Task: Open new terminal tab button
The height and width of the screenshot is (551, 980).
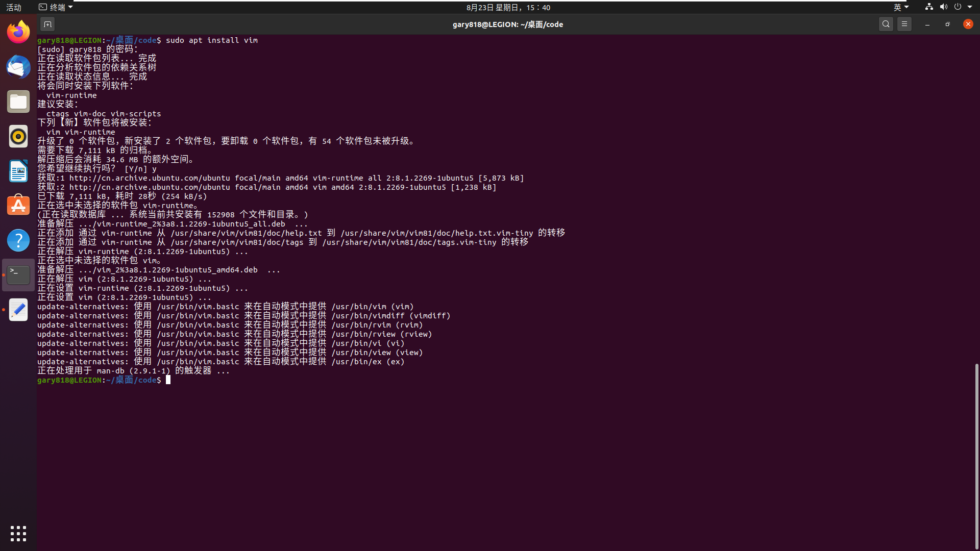Action: (47, 24)
